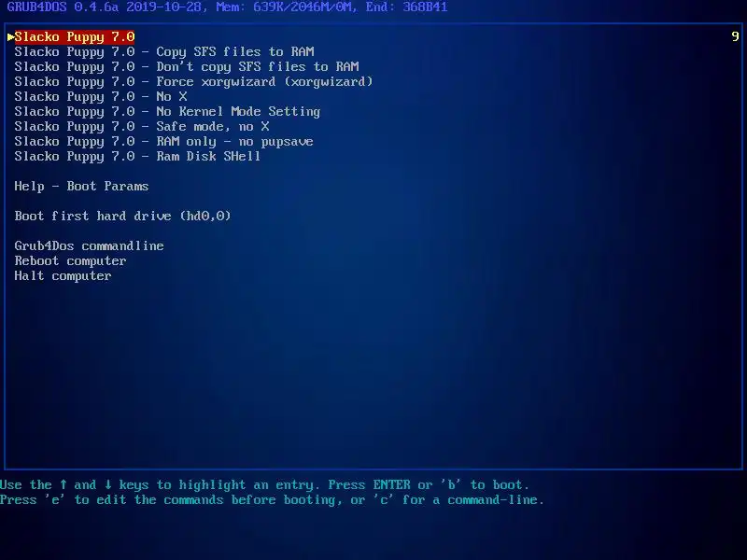Select Boot first hard drive (hd0,0)
This screenshot has height=560, width=747.
[122, 217]
